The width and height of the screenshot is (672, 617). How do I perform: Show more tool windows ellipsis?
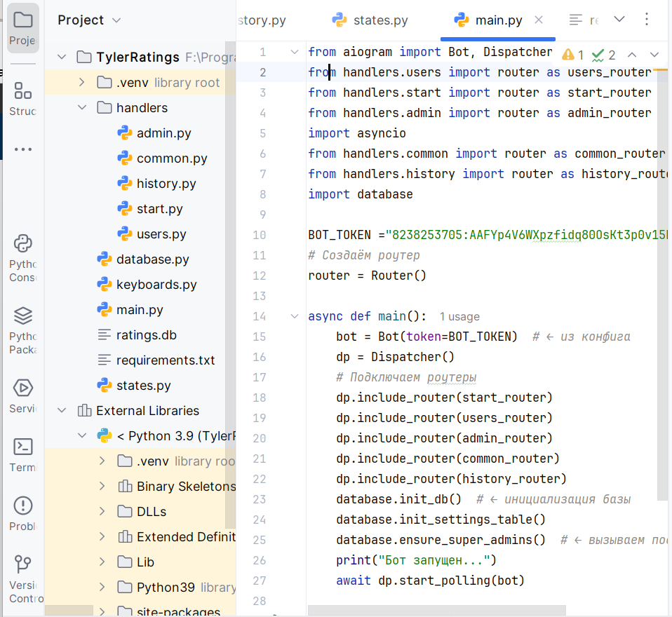pyautogui.click(x=22, y=149)
